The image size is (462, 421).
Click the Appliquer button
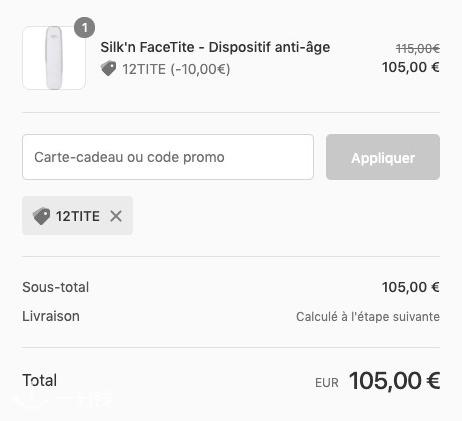383,157
